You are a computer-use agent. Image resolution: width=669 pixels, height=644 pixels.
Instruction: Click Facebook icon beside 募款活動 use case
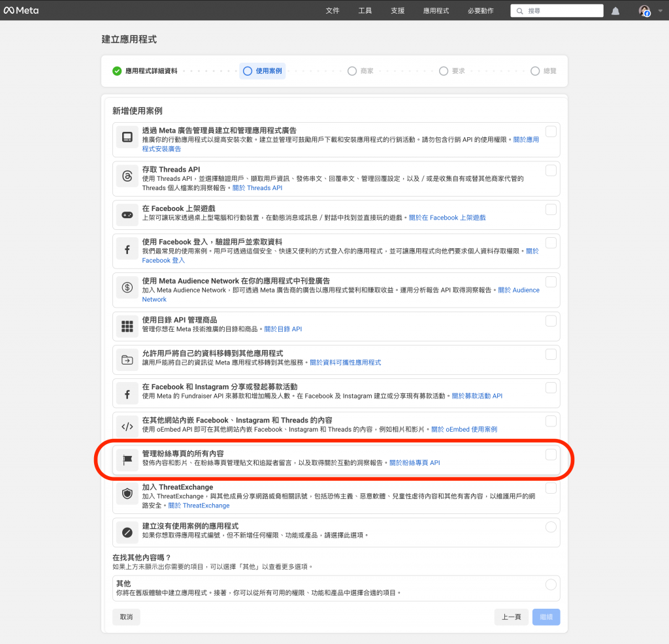click(127, 394)
